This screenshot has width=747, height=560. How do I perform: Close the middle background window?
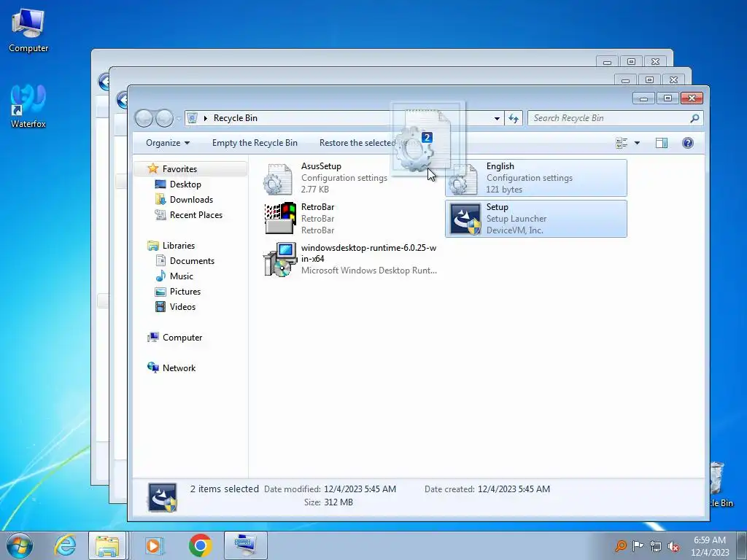point(673,79)
